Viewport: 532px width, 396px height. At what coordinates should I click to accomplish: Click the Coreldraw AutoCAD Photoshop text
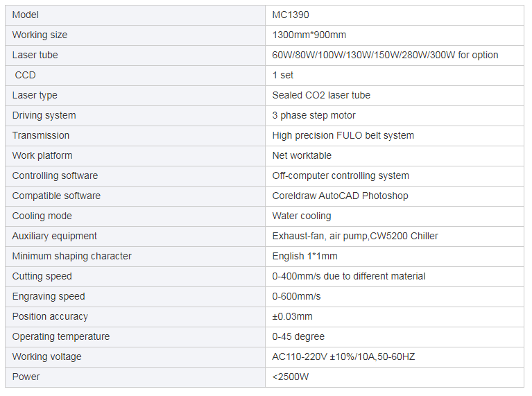(340, 196)
